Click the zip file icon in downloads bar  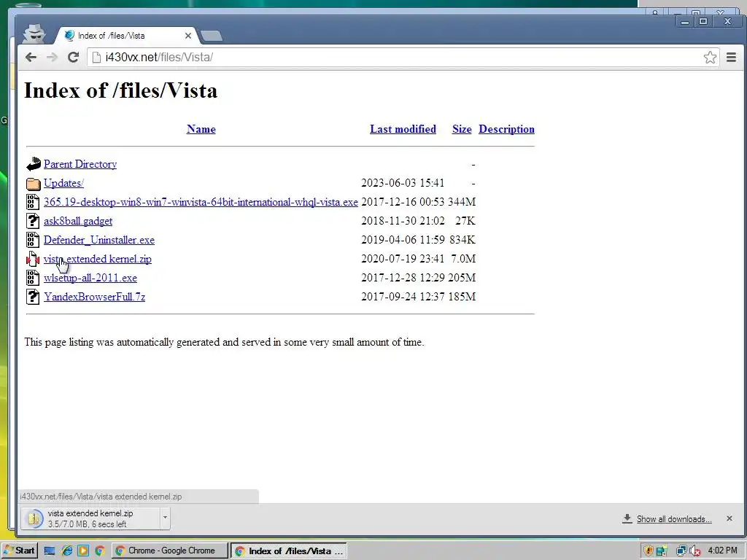tap(34, 518)
